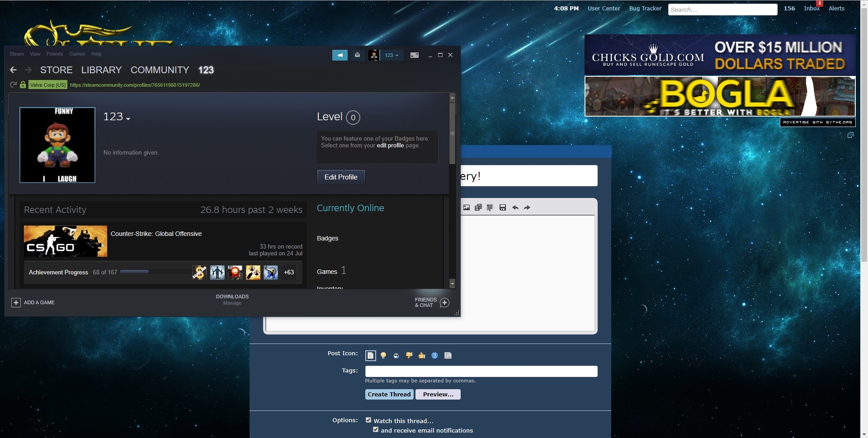Click Insert Media icon in forum editor

(x=478, y=207)
